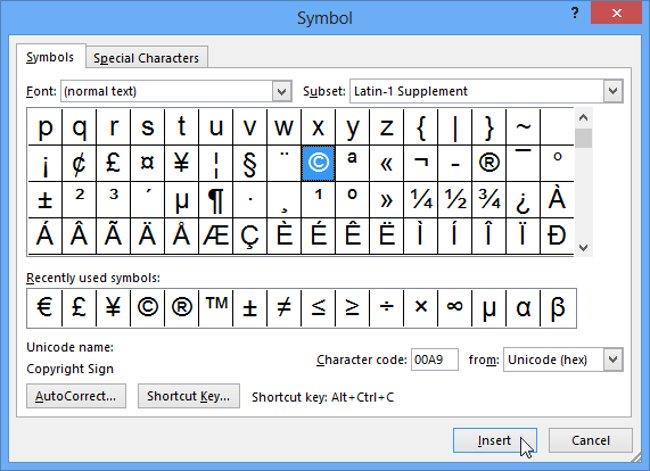Open the Shortcut Key dialog

tap(189, 396)
